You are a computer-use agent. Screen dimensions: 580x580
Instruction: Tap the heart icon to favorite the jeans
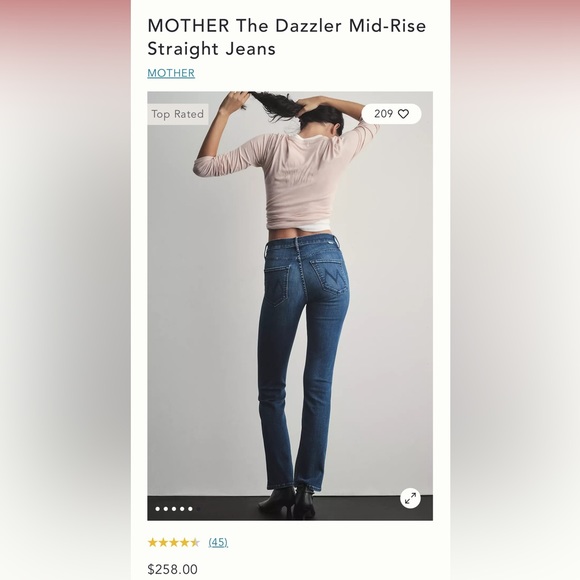[x=403, y=114]
